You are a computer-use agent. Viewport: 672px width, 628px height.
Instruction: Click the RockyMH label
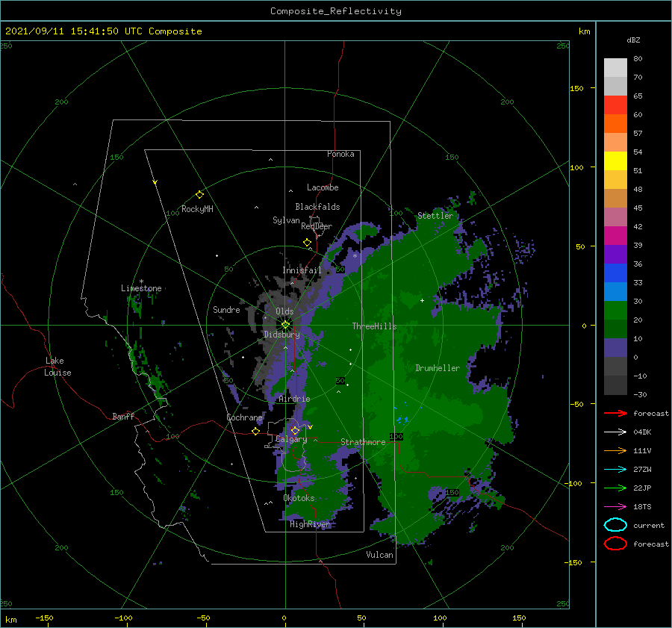click(197, 209)
